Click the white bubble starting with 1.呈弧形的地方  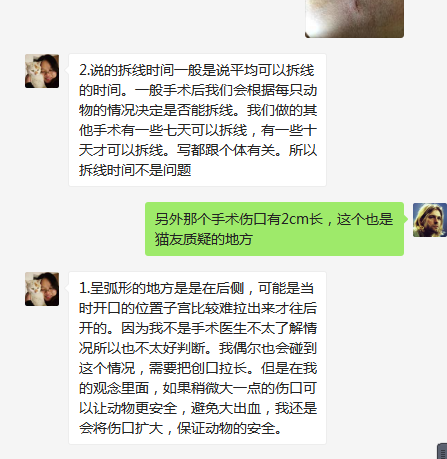197,358
